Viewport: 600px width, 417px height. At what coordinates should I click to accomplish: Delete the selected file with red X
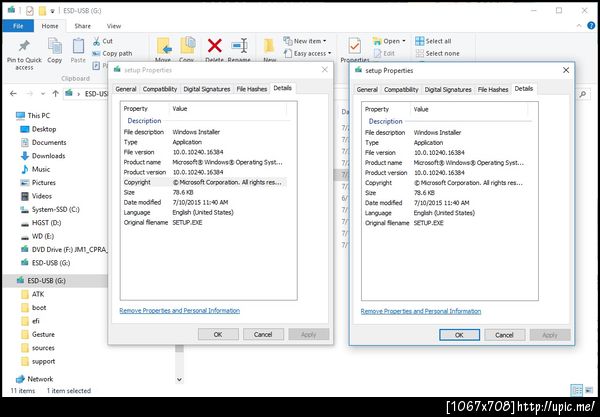pos(214,46)
